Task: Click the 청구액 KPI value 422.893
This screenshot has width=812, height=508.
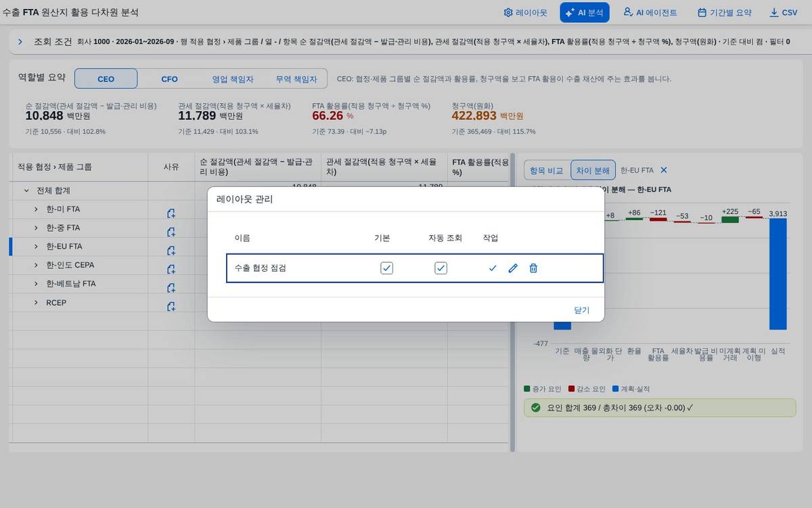Action: (x=474, y=116)
